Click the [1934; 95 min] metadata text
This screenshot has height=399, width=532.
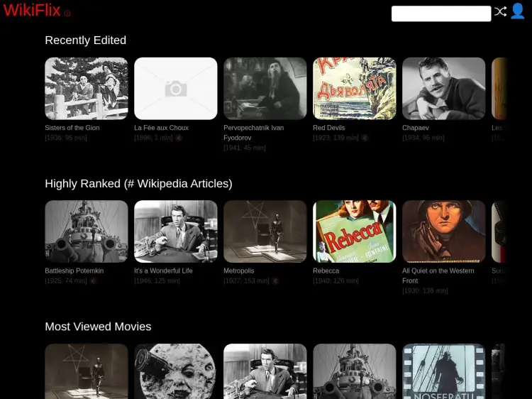coord(423,138)
